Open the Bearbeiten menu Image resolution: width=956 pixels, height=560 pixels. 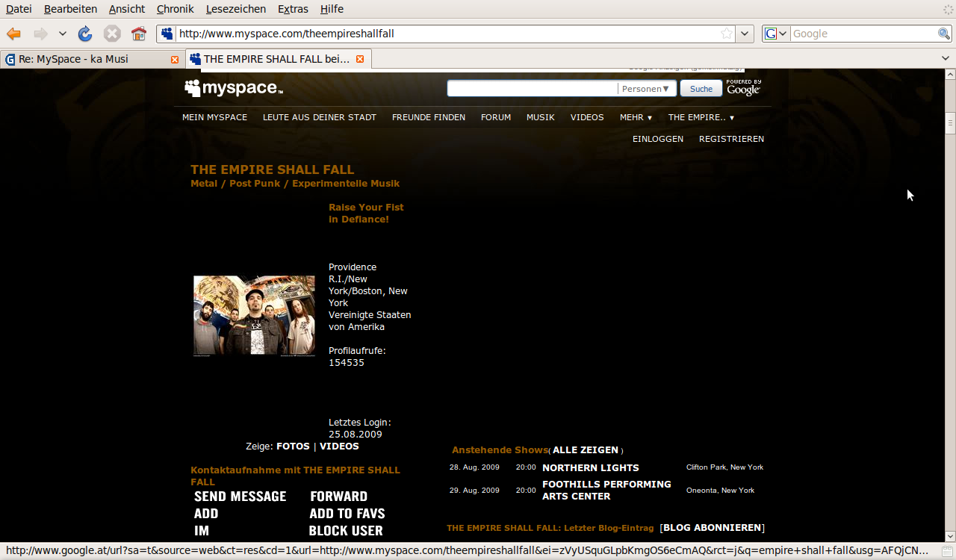click(70, 9)
